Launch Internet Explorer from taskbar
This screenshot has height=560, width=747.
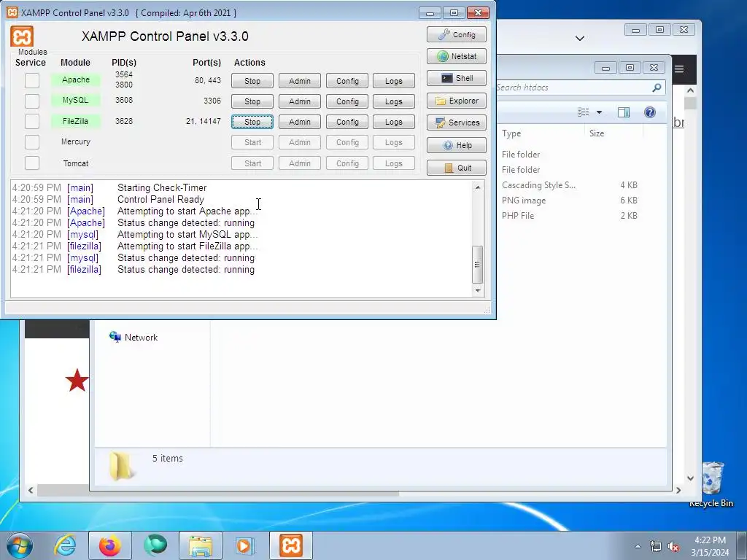[65, 545]
